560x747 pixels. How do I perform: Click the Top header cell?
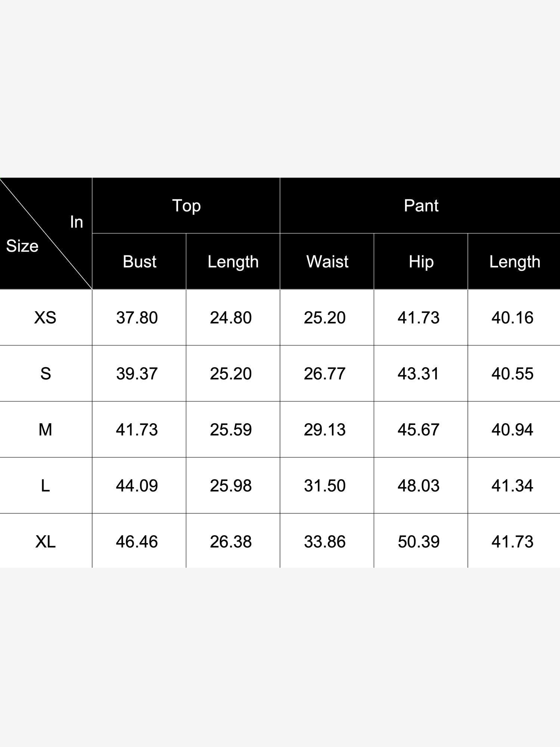click(186, 205)
